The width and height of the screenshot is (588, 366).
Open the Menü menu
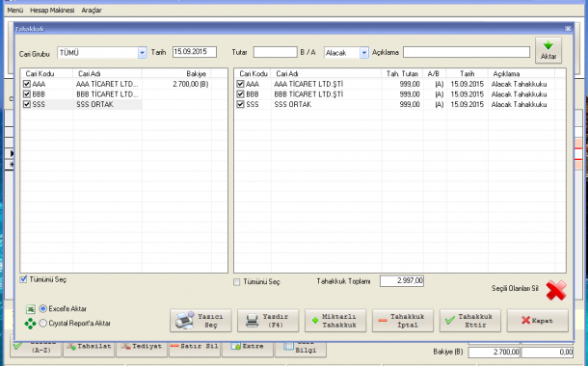click(x=15, y=11)
